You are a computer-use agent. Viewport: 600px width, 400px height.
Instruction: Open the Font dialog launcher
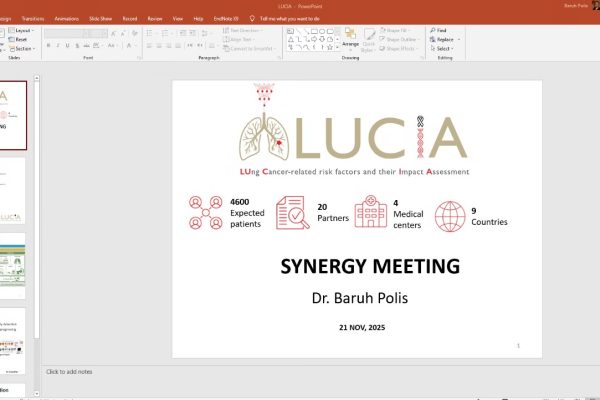[139, 58]
